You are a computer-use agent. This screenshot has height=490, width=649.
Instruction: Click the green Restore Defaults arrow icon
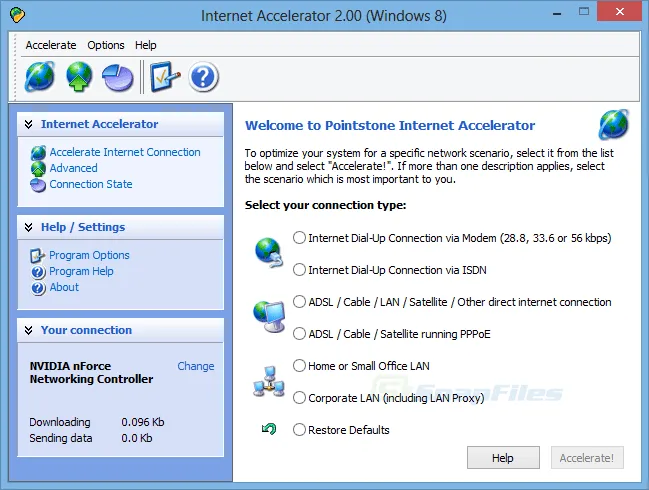pyautogui.click(x=269, y=429)
